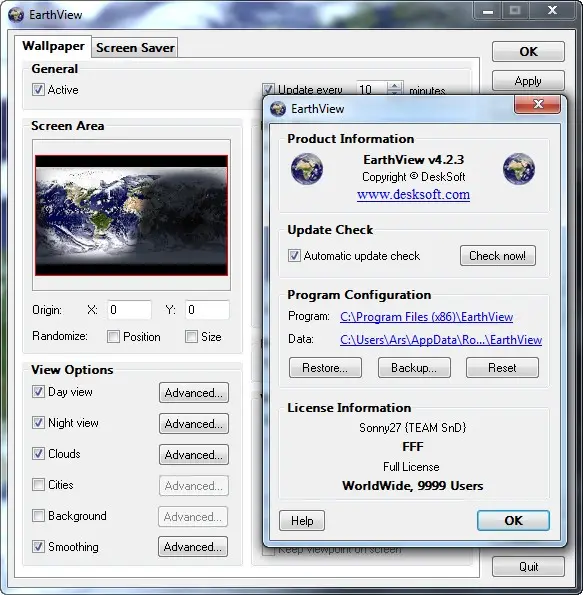Click OK in the main EarthView window
The width and height of the screenshot is (583, 595).
pos(528,52)
